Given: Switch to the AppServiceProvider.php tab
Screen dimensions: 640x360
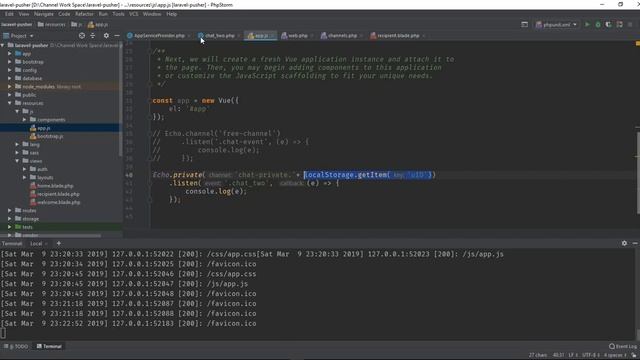Looking at the screenshot, I should [x=159, y=36].
